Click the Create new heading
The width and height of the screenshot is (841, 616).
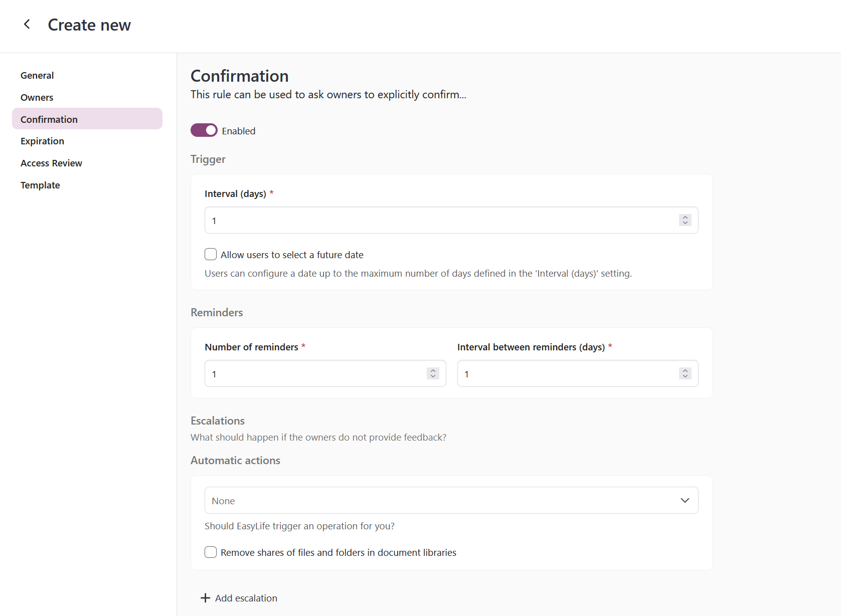pos(89,25)
